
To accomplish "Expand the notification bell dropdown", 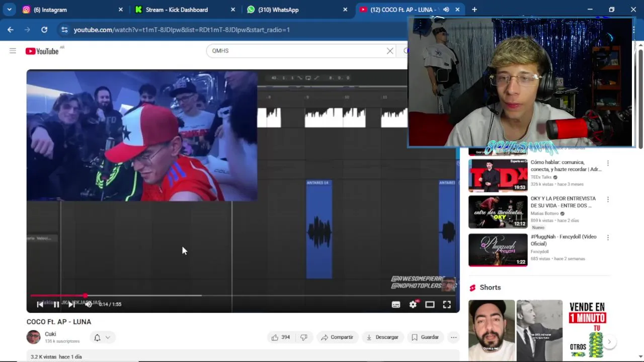I will pos(102,337).
